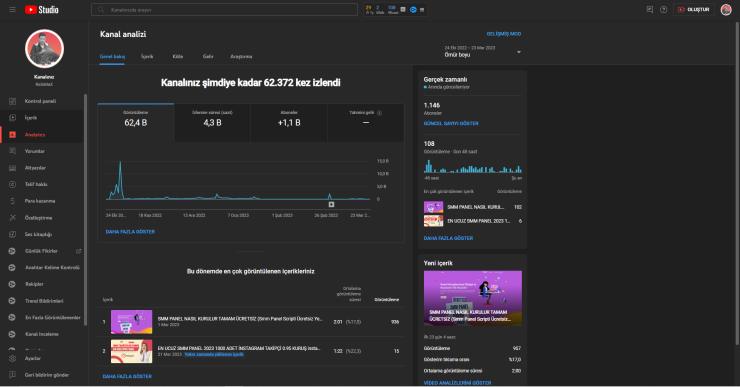Switch to the Kitle tab
The height and width of the screenshot is (387, 740).
(x=177, y=57)
